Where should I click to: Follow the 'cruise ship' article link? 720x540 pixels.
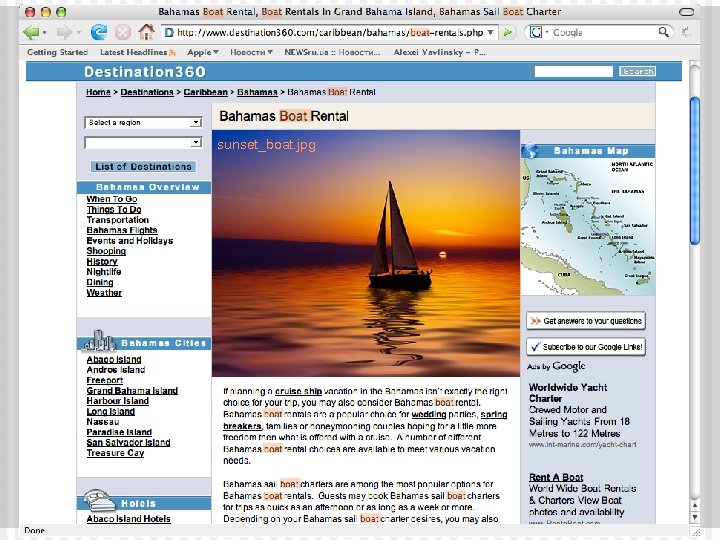point(298,391)
